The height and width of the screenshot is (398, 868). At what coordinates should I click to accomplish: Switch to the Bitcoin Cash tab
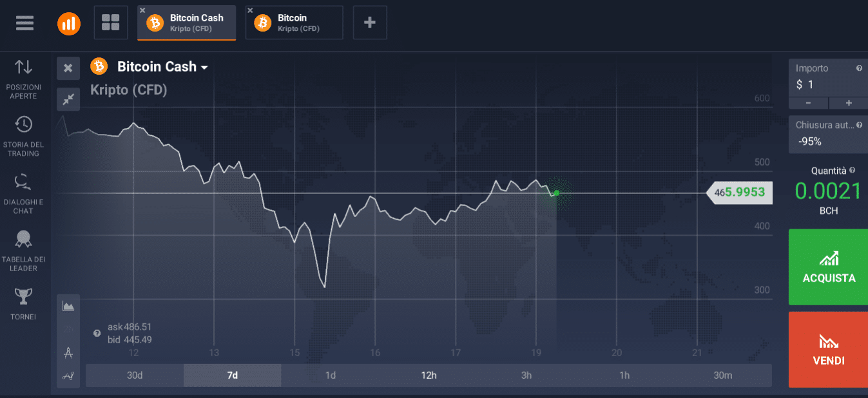[187, 23]
